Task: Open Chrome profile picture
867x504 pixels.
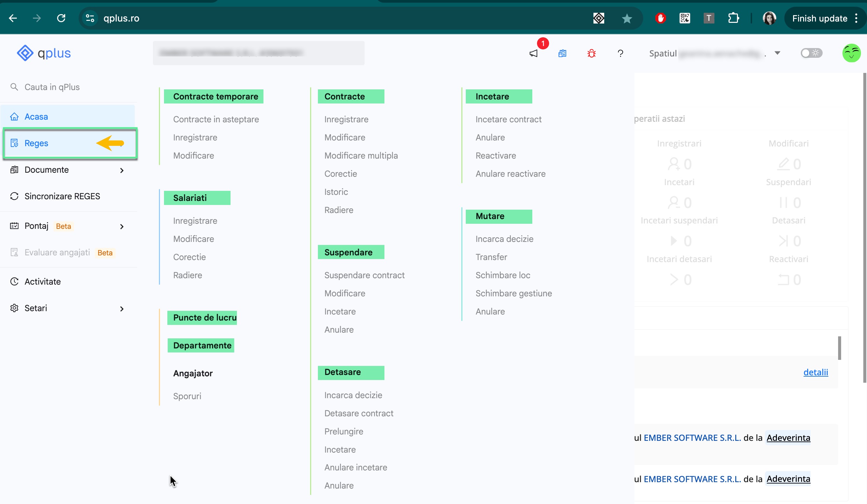Action: pos(769,18)
